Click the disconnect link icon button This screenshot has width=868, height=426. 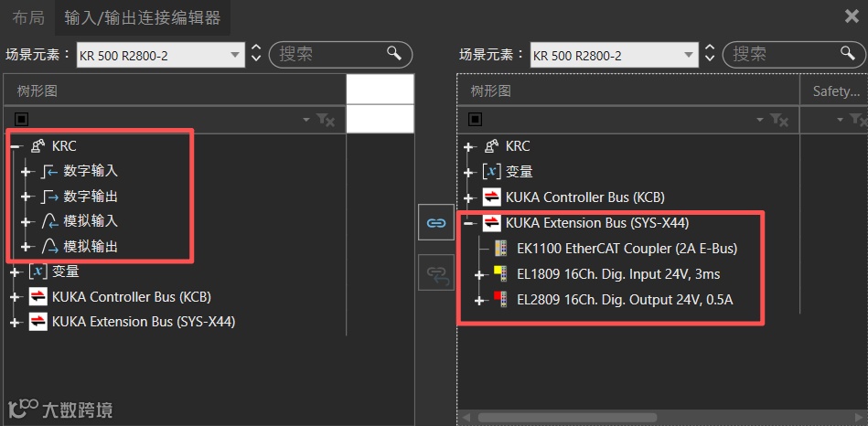pos(436,272)
